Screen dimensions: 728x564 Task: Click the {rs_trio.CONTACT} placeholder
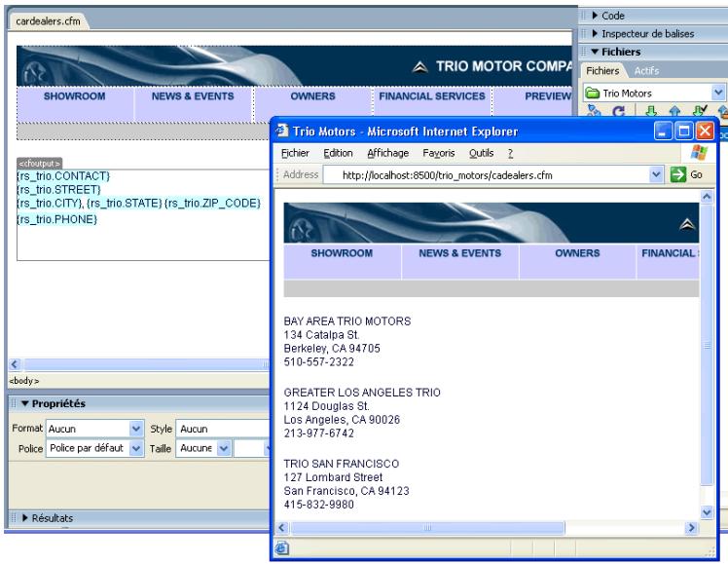[x=63, y=176]
